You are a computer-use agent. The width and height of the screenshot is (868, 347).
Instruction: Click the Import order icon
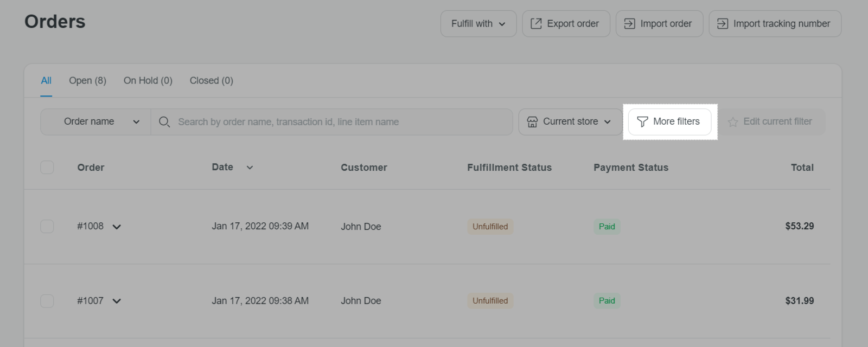[629, 24]
